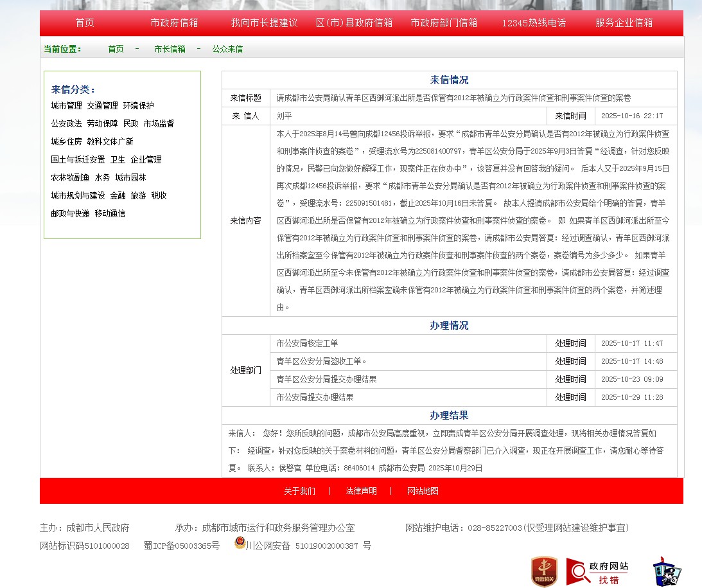Click the 川公网安备 police emblem icon

(240, 543)
